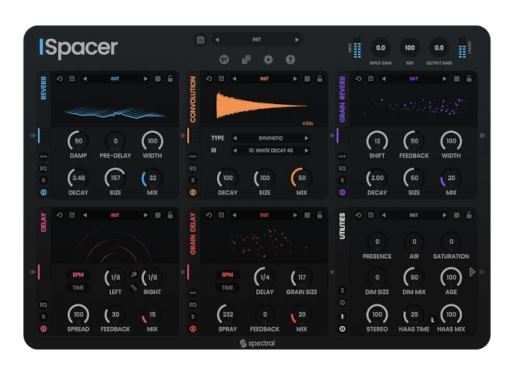
Task: Save the Grain Reverb module preset
Action: point(371,79)
